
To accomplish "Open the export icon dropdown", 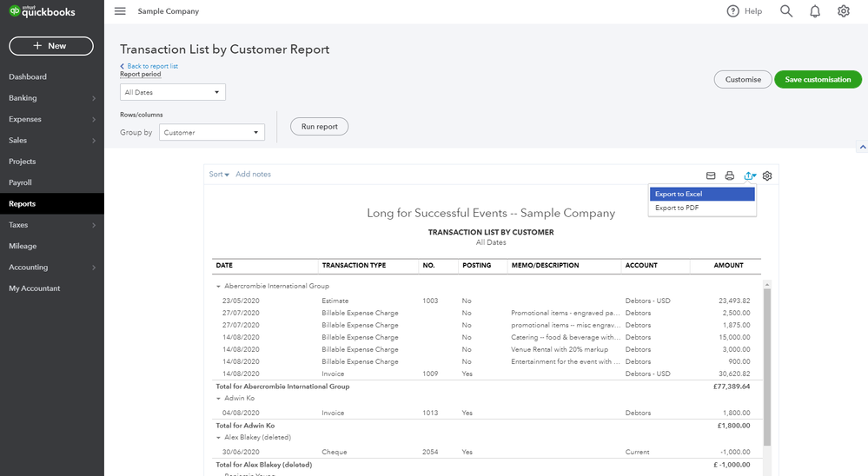I will click(750, 175).
